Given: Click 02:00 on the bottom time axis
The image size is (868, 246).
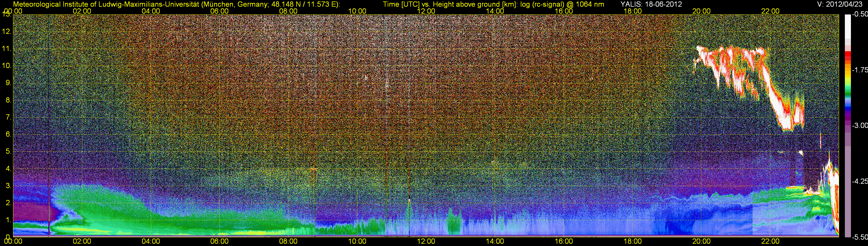Looking at the screenshot, I should pyautogui.click(x=82, y=241).
